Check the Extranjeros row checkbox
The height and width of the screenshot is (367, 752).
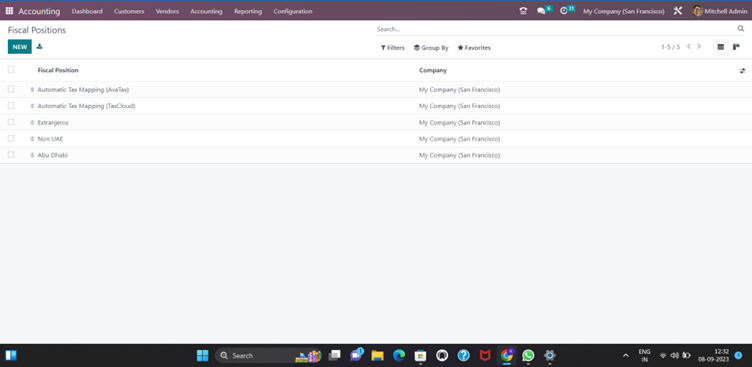click(11, 122)
